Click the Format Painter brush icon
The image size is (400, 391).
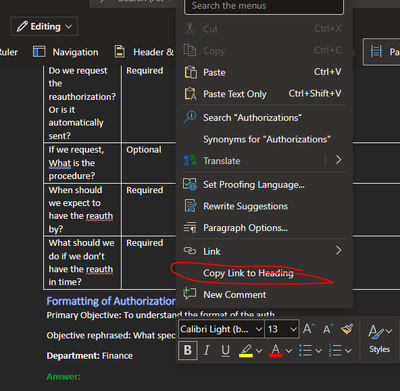(x=347, y=329)
